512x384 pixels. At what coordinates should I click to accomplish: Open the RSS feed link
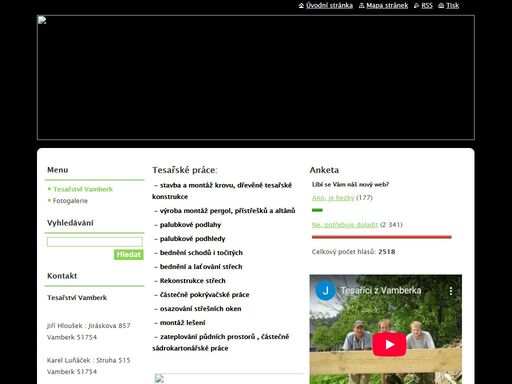click(x=427, y=5)
